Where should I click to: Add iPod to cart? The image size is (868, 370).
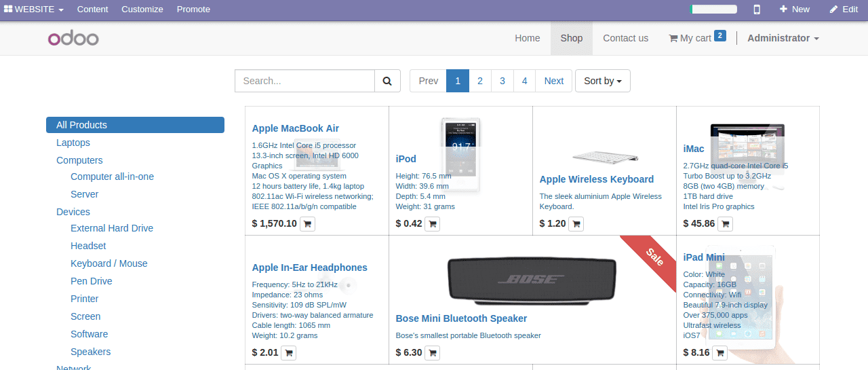[x=433, y=223]
